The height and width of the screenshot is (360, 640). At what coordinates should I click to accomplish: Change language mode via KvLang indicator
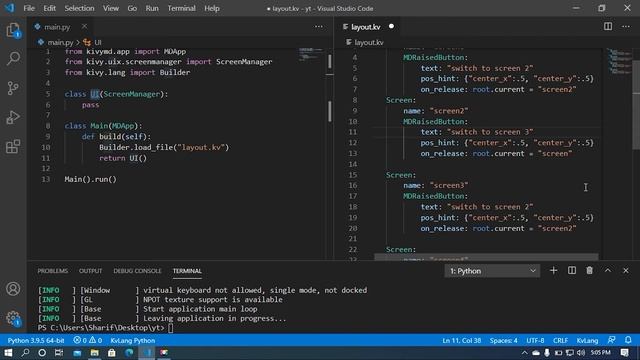[587, 340]
